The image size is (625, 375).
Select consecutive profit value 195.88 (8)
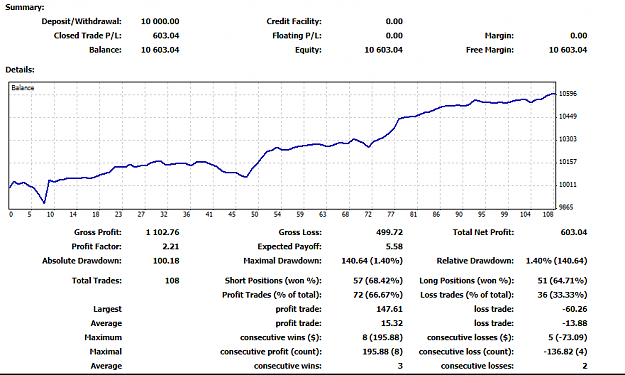click(382, 351)
